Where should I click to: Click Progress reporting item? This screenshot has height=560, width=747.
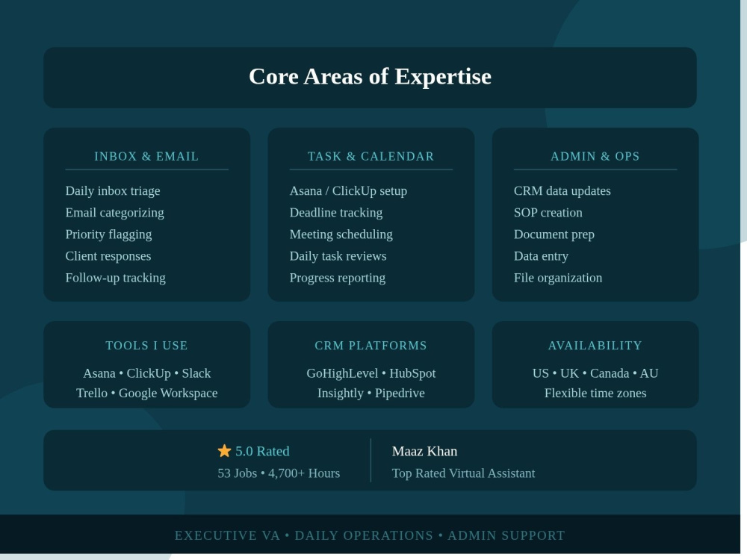pyautogui.click(x=338, y=278)
